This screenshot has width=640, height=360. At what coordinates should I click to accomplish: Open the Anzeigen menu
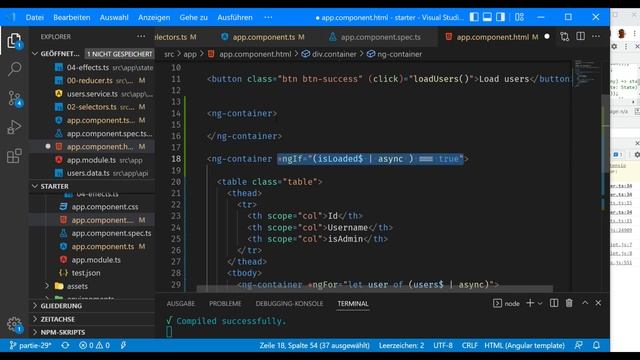(154, 18)
